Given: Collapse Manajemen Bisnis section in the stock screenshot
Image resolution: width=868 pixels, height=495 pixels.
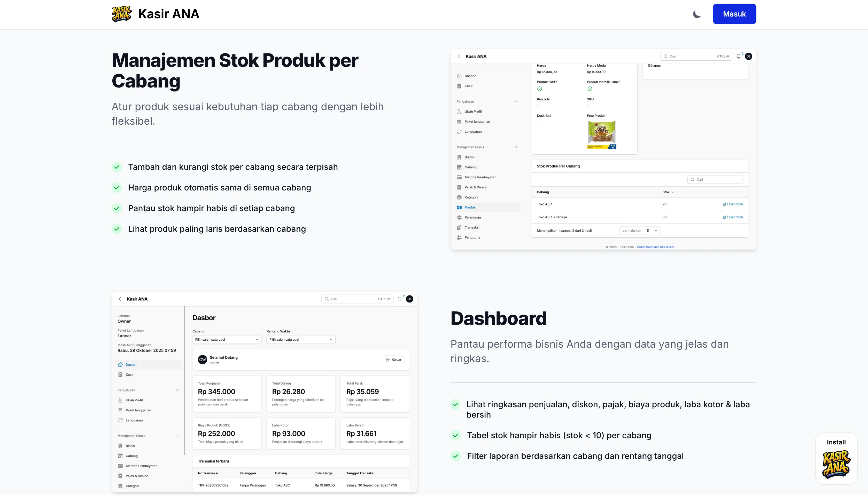Looking at the screenshot, I should point(516,147).
